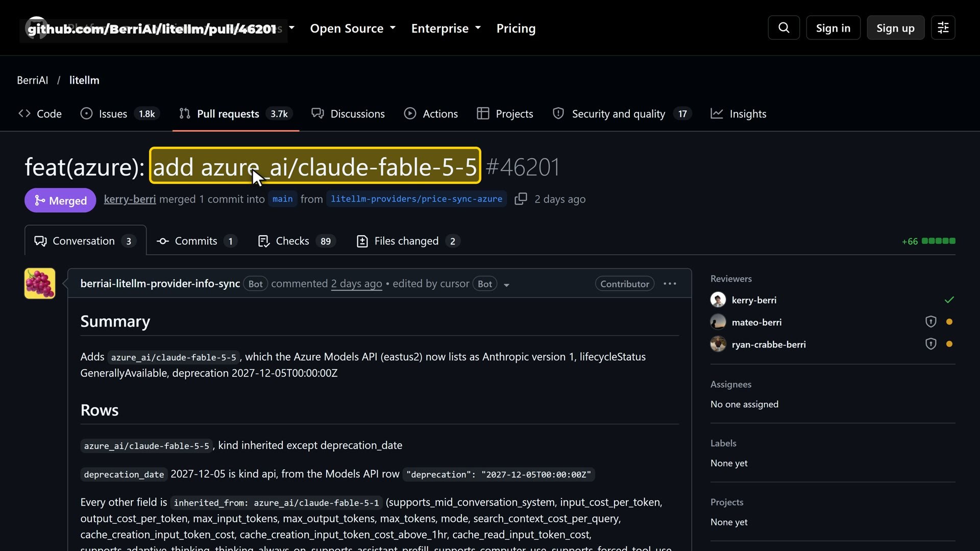This screenshot has height=551, width=980.
Task: Click the shield icon next to mateo-berri
Action: pos(931,321)
